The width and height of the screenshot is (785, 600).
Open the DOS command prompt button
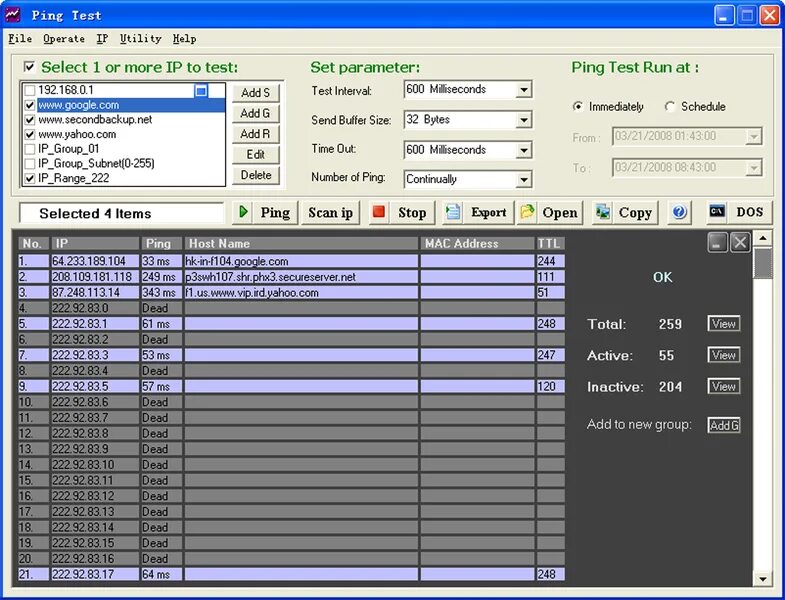tap(738, 212)
